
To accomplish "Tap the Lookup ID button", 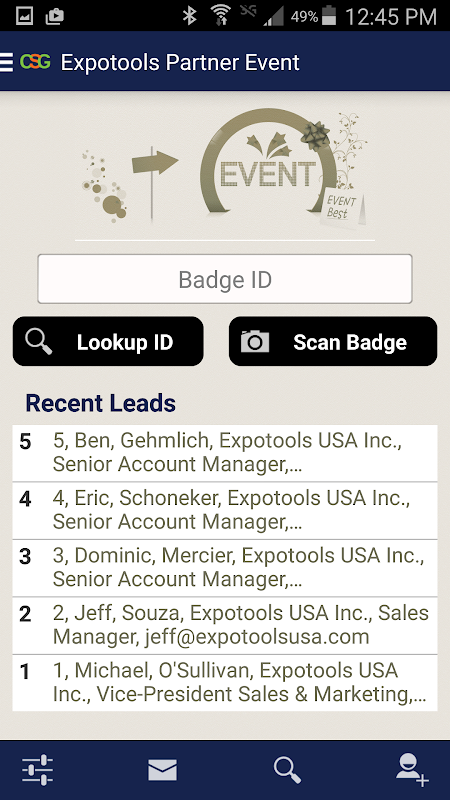I will (x=108, y=341).
